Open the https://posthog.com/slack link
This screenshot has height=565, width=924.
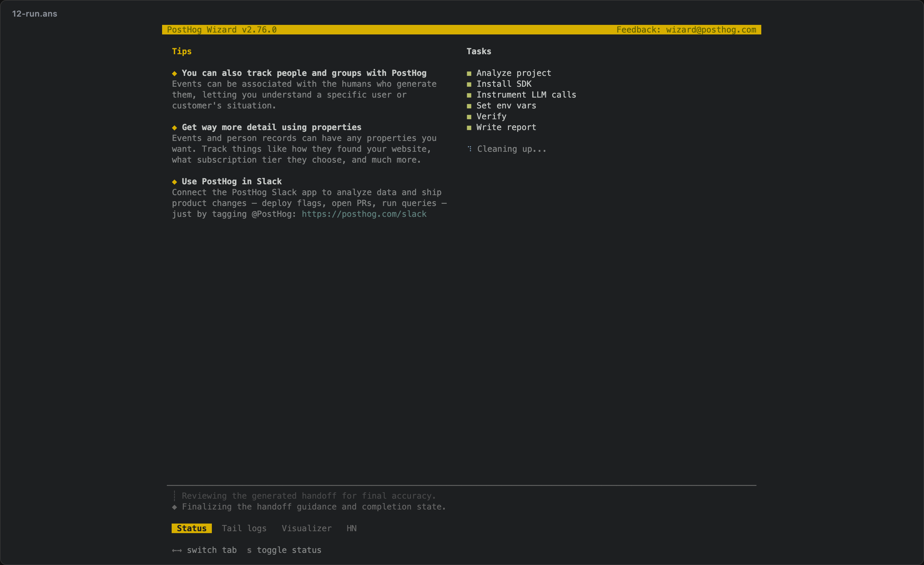pyautogui.click(x=364, y=214)
